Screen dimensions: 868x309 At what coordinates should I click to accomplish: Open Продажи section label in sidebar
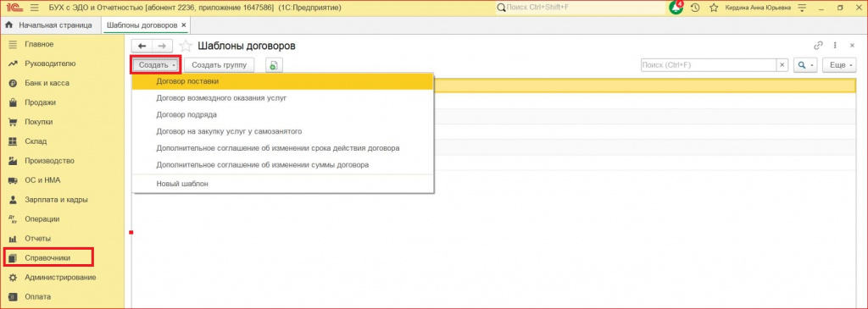tap(40, 102)
